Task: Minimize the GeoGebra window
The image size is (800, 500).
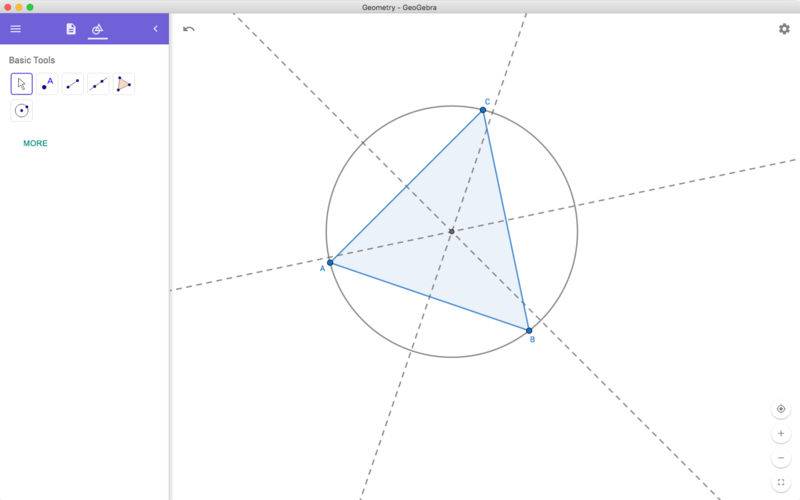Action: pyautogui.click(x=19, y=7)
